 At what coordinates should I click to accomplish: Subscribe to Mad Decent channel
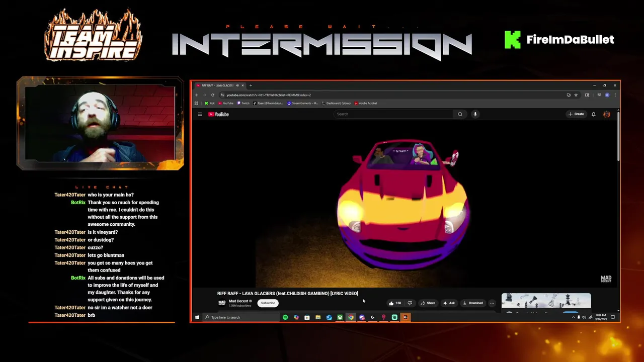(x=268, y=303)
